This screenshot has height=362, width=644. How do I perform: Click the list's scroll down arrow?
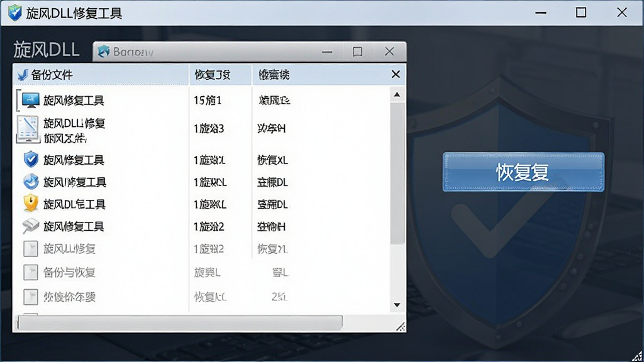pos(397,305)
